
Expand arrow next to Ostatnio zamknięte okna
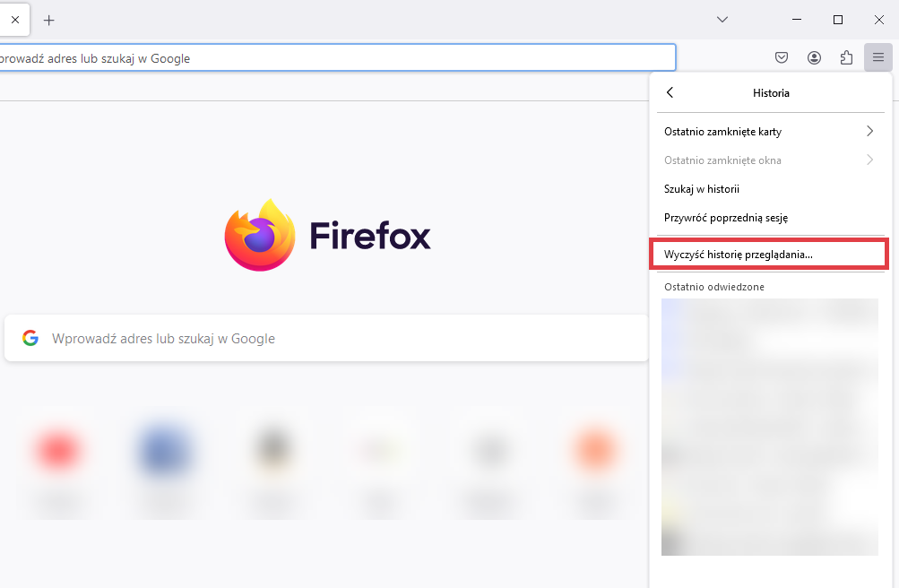[869, 160]
